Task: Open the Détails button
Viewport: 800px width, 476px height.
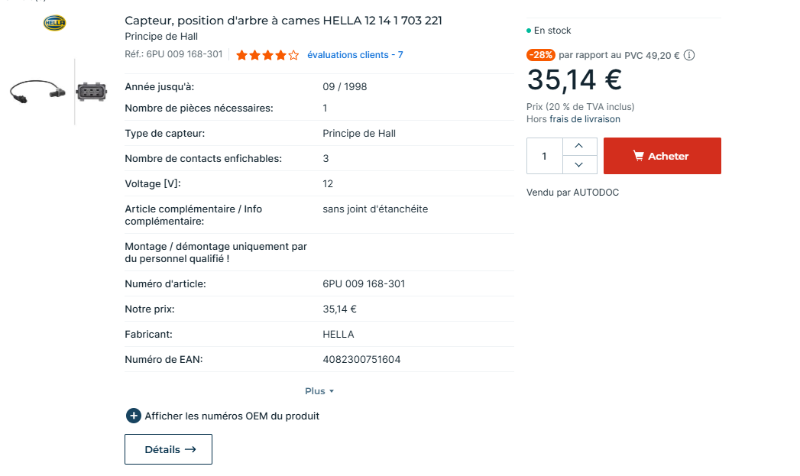Action: click(x=168, y=449)
